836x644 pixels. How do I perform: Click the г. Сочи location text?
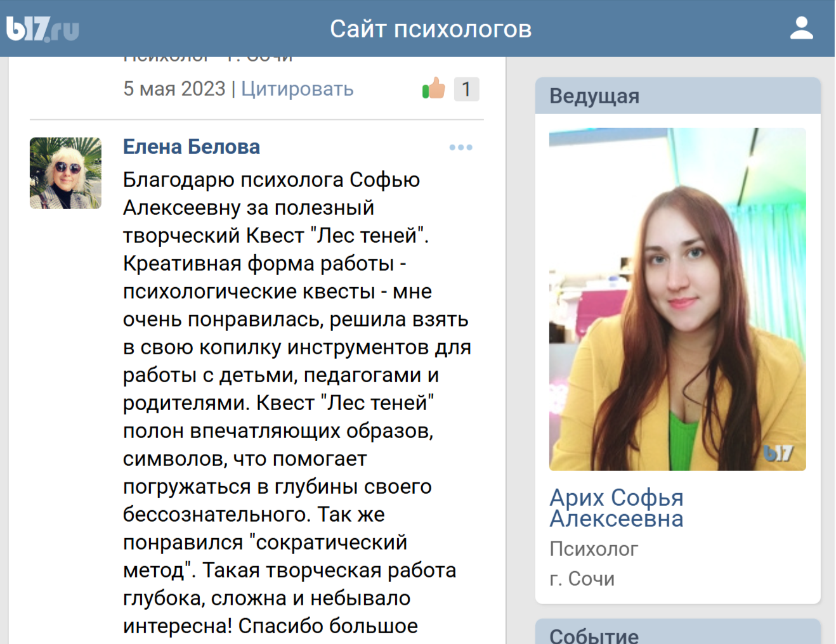[x=582, y=579]
